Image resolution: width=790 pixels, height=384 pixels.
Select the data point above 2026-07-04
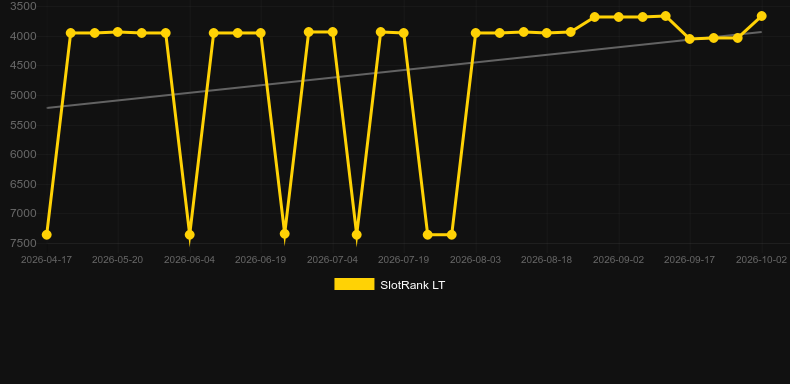pyautogui.click(x=333, y=32)
